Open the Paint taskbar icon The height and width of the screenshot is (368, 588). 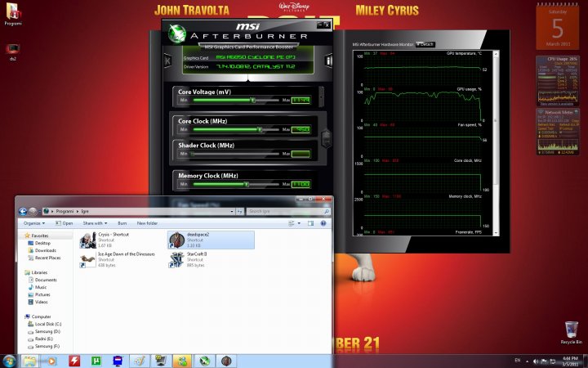click(x=140, y=361)
